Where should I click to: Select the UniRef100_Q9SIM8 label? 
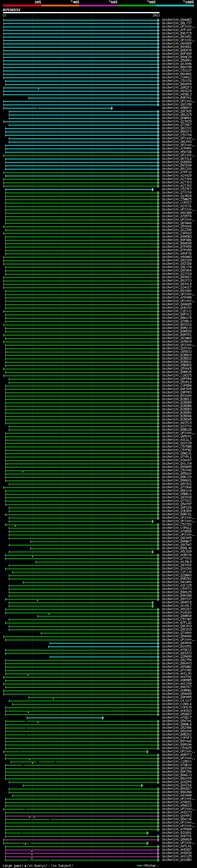click(177, 104)
